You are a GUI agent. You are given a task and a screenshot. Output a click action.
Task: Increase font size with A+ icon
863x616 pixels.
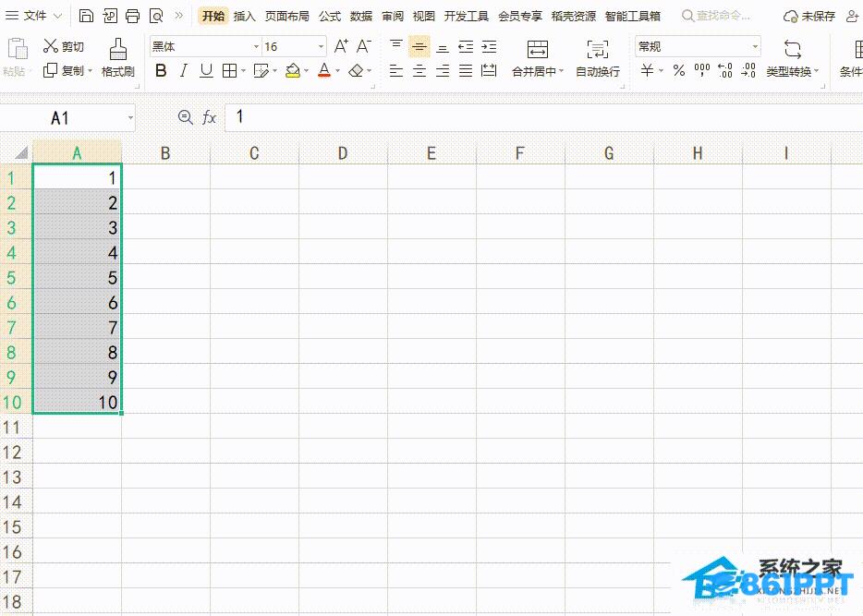tap(341, 46)
